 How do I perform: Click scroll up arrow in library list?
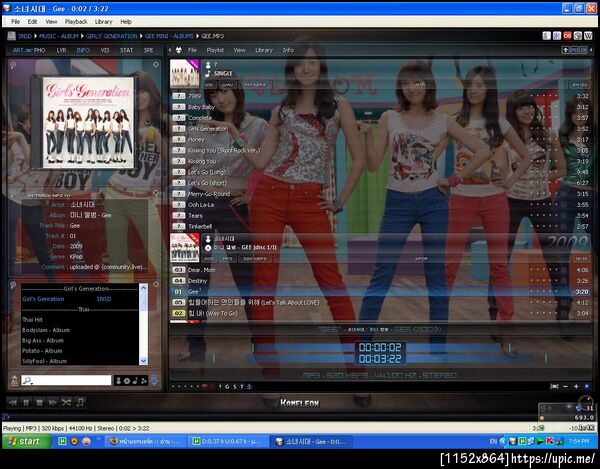[143, 288]
